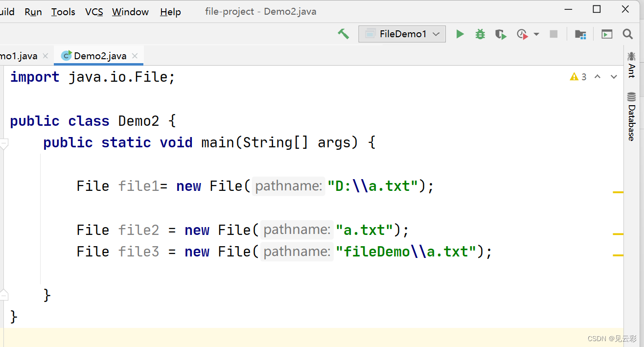This screenshot has width=644, height=347.
Task: Click the Run Anything toolbar icon
Action: pyautogui.click(x=607, y=34)
